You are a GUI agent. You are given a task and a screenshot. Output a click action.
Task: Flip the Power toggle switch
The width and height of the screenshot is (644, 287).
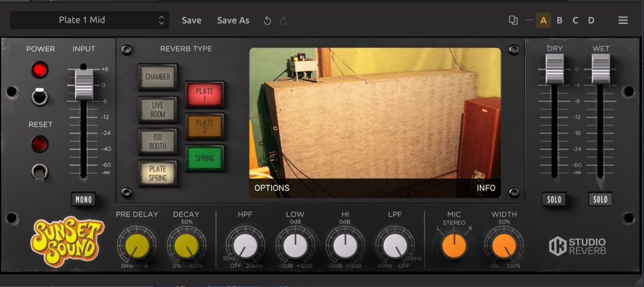pyautogui.click(x=40, y=96)
